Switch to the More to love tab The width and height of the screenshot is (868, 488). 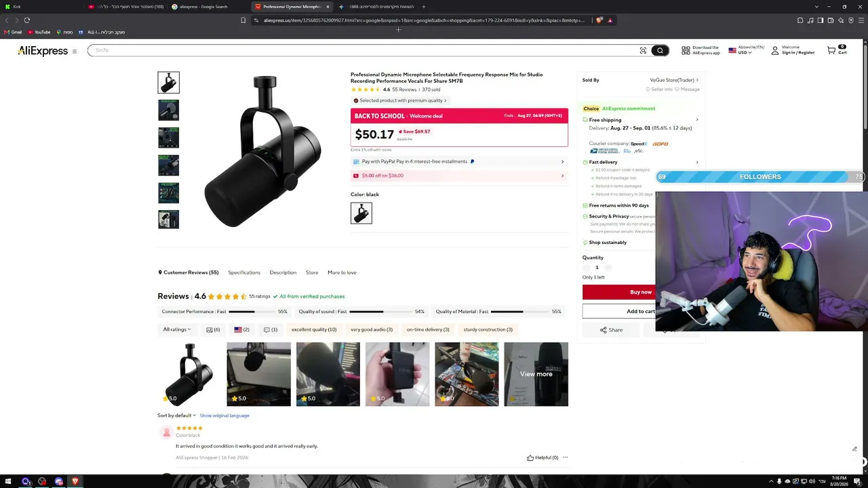342,272
